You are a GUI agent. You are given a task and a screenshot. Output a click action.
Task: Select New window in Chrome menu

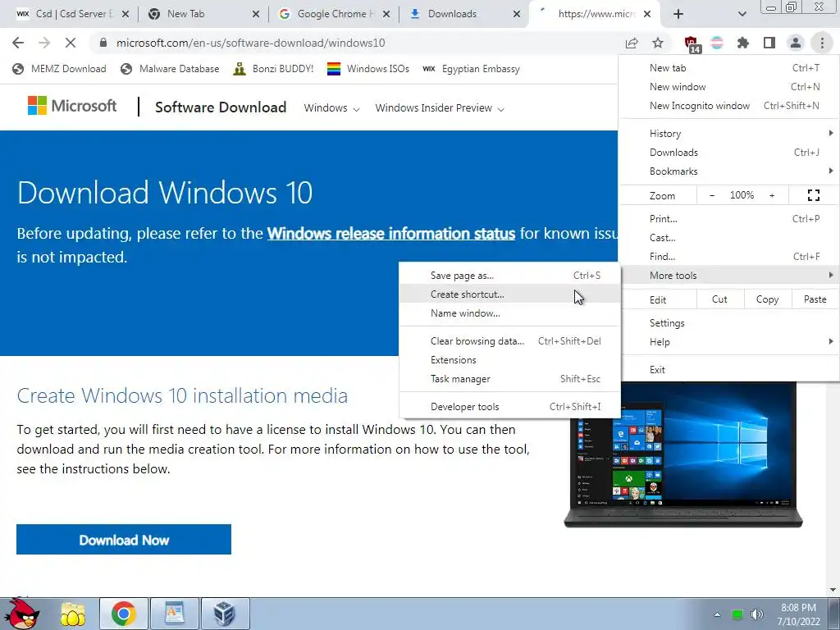coord(730,87)
